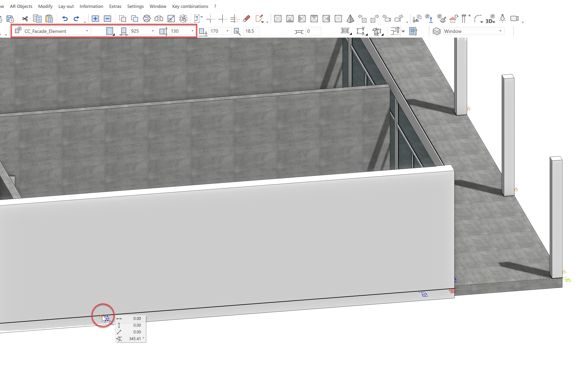The image size is (588, 376).
Task: Click the 345.41 angle value field
Action: click(135, 339)
